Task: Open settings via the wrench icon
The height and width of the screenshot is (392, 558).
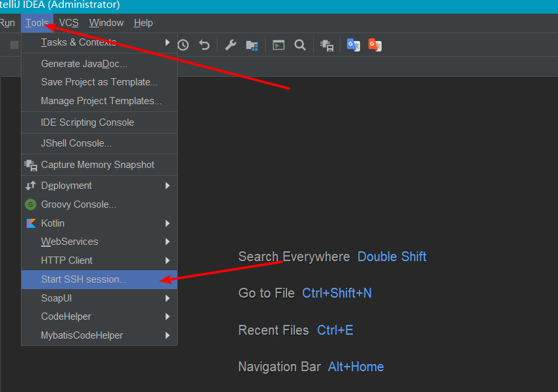Action: click(x=230, y=45)
